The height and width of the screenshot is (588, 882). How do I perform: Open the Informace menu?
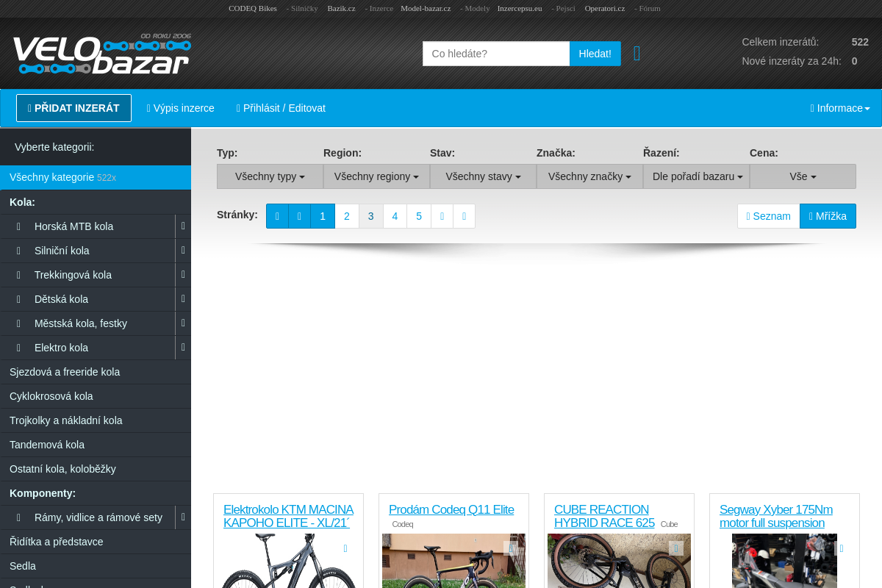(840, 108)
